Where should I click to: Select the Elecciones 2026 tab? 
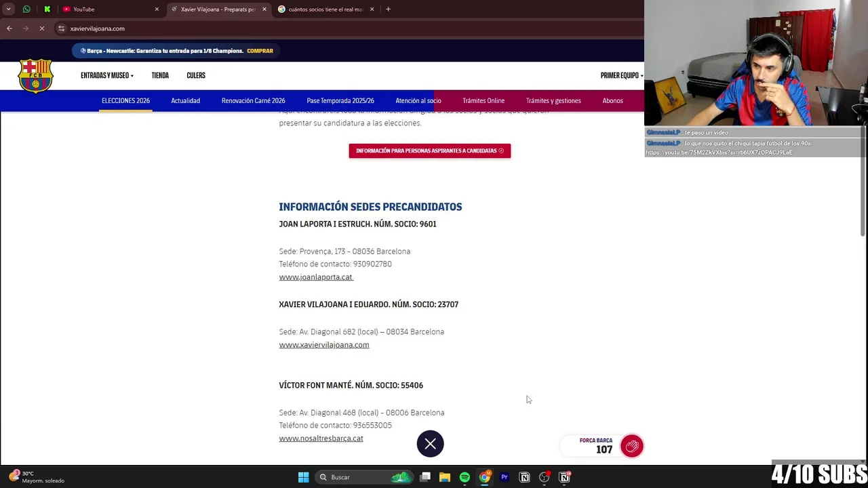click(125, 100)
